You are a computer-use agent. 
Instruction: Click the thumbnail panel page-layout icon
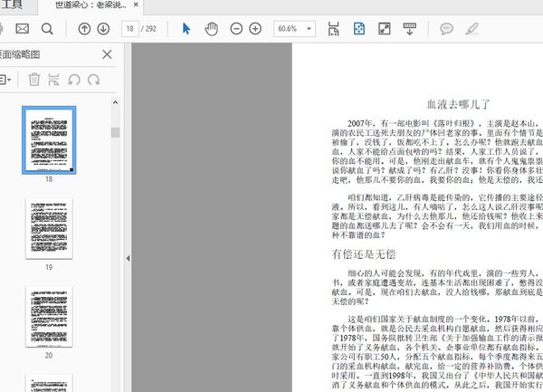tap(53, 80)
